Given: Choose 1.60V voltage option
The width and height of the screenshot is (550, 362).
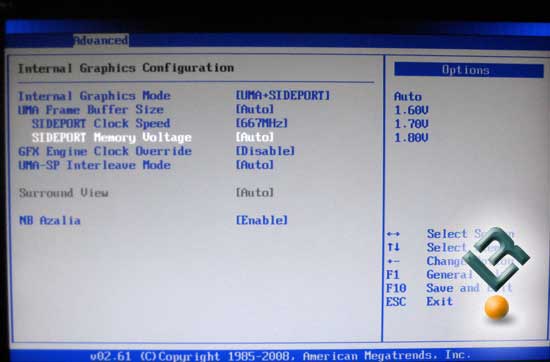Looking at the screenshot, I should point(411,110).
